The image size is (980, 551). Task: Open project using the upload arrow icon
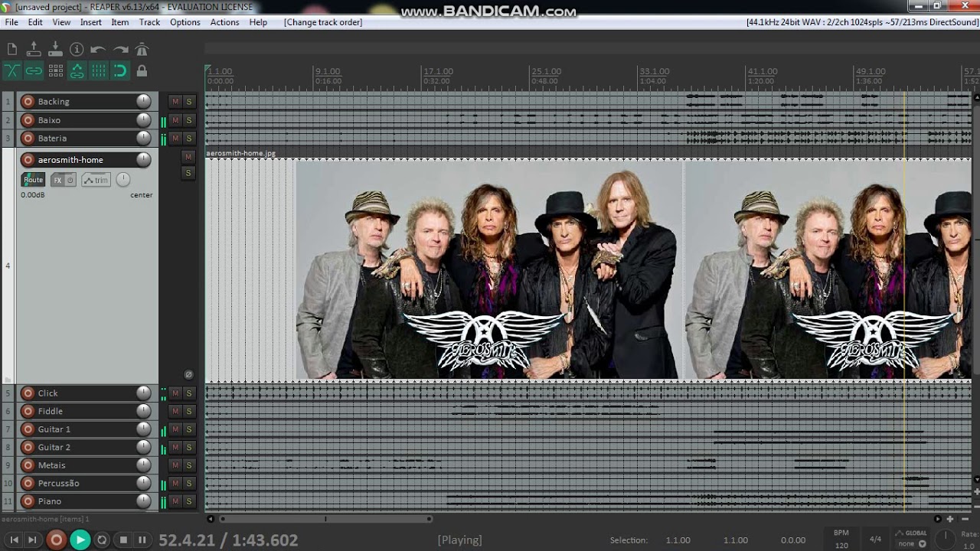tap(34, 49)
